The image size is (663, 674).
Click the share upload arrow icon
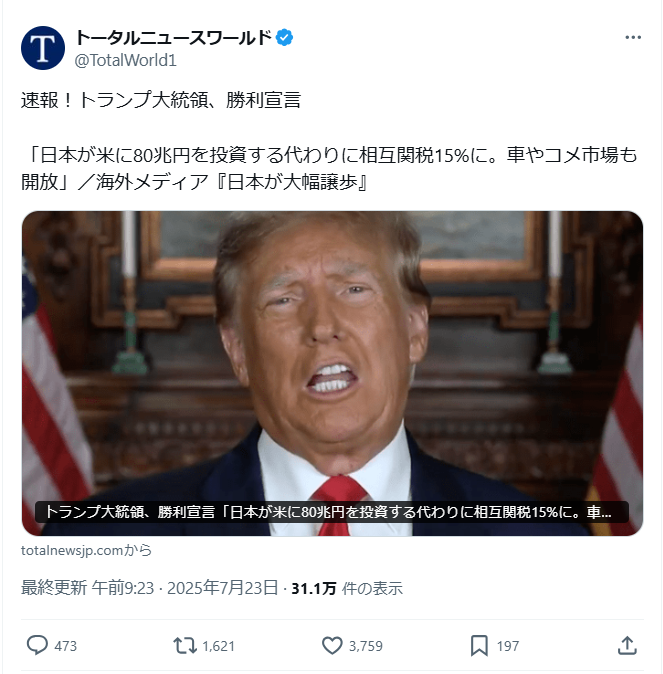(627, 645)
